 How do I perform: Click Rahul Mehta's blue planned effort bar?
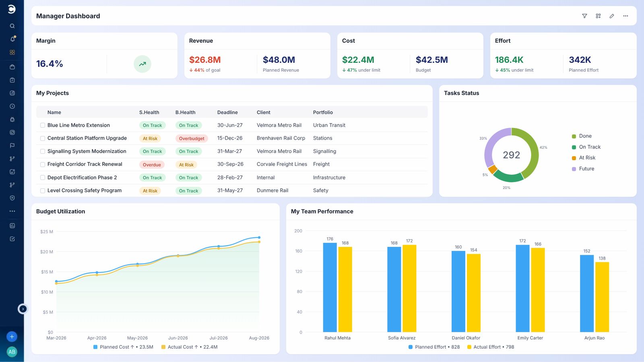(330, 288)
